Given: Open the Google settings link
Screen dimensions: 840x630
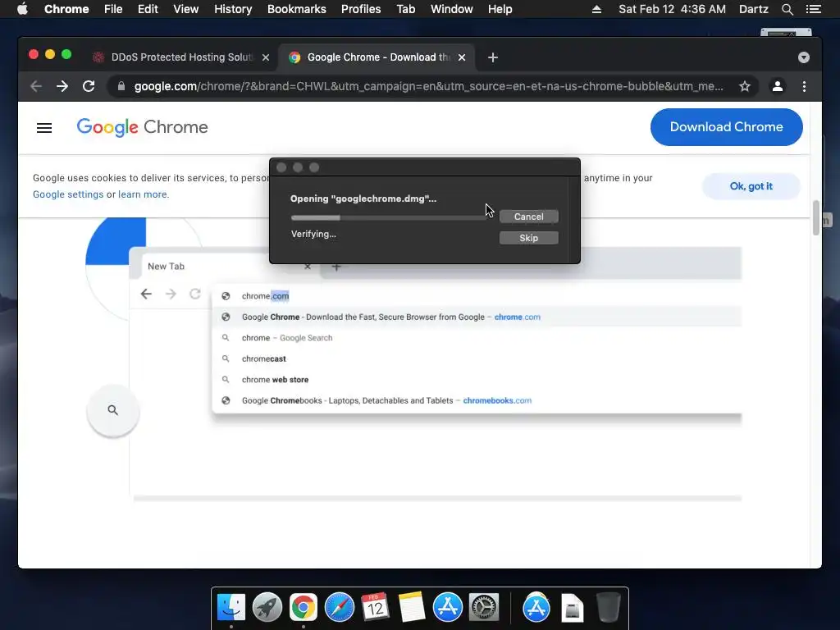Looking at the screenshot, I should click(68, 194).
